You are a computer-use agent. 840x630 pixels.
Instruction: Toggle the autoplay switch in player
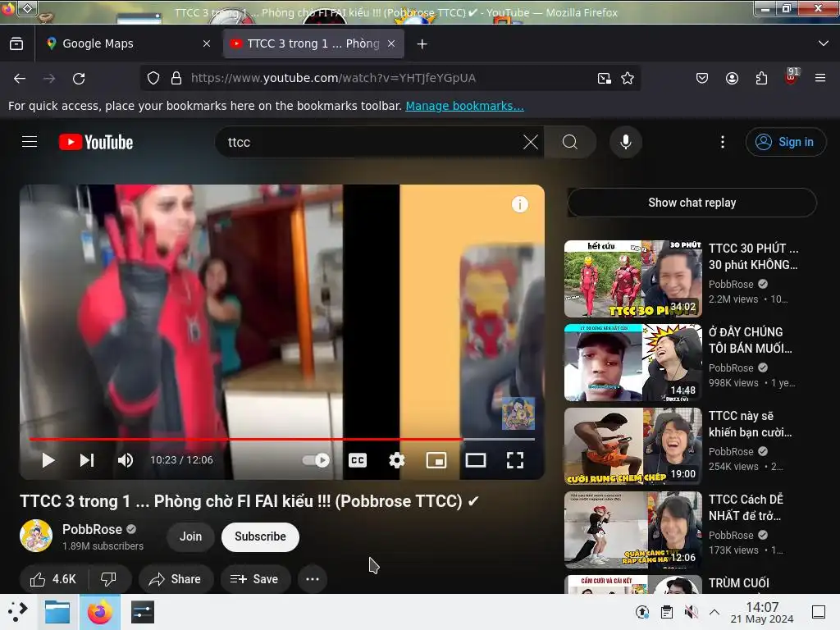point(316,460)
